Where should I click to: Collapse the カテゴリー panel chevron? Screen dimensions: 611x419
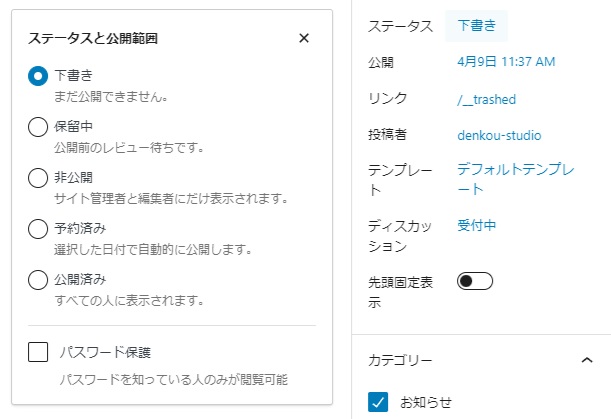587,359
